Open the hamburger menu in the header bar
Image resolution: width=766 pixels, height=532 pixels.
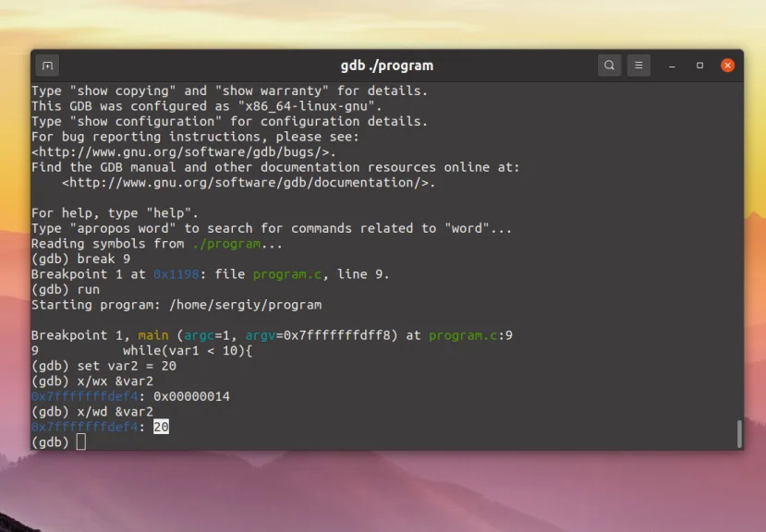coord(638,65)
